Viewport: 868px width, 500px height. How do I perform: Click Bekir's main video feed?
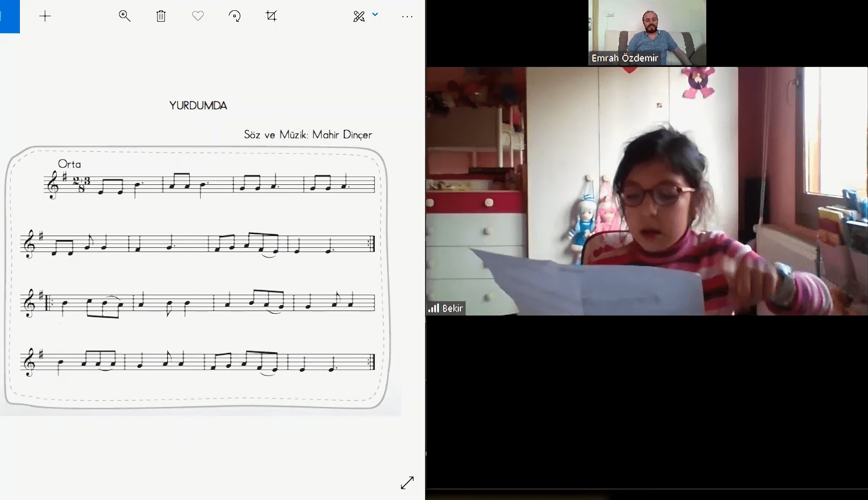coord(646,191)
